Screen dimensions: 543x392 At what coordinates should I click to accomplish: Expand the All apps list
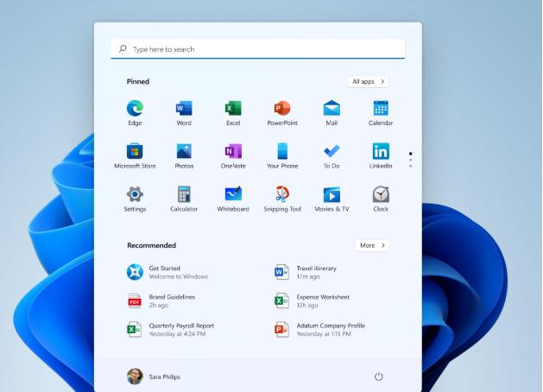pos(368,82)
